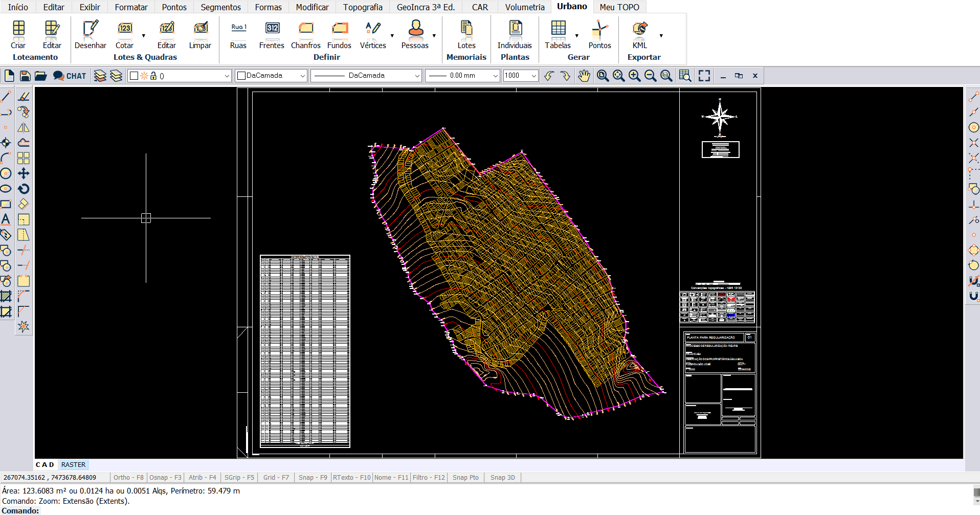Viewport: 980px width, 515px height.
Task: Select the rotate tool
Action: pos(24,189)
